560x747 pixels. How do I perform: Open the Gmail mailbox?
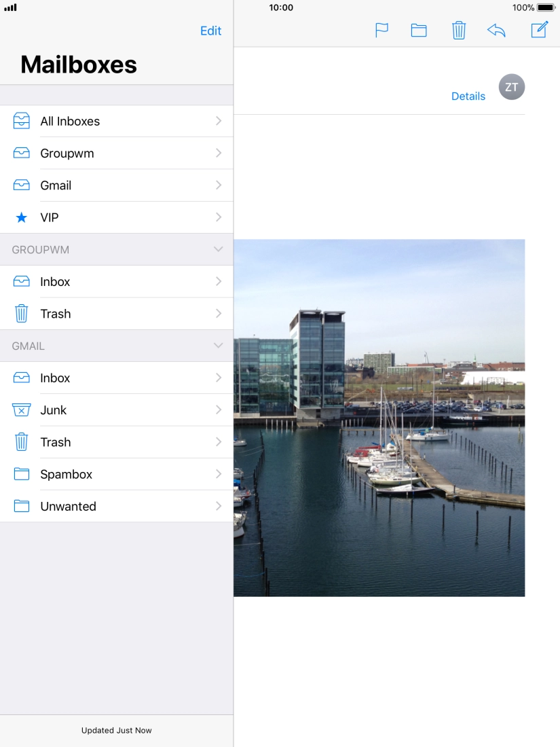(56, 185)
